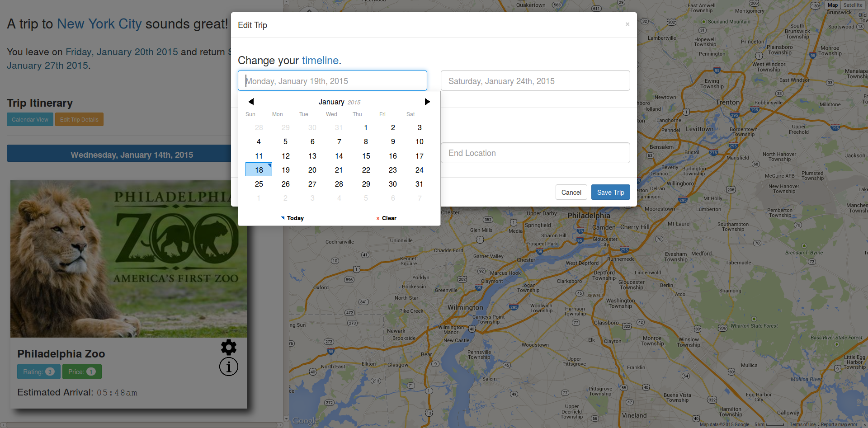
Task: Select January 29 in the calendar
Action: point(366,184)
